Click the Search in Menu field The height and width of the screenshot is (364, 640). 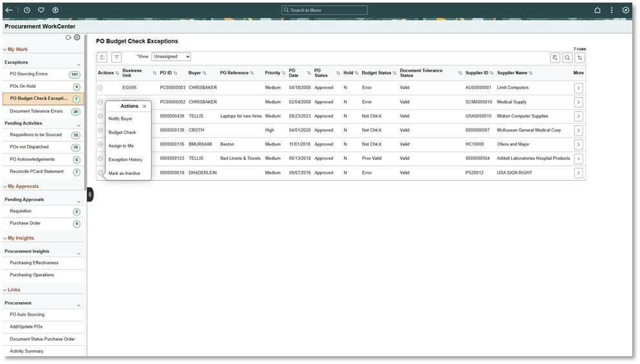(324, 10)
